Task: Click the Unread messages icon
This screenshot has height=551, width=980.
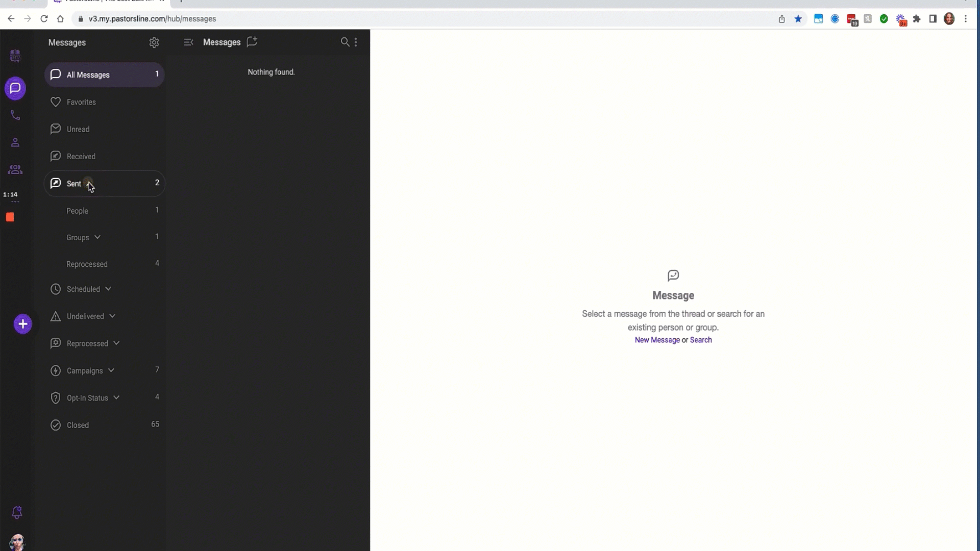Action: (55, 129)
